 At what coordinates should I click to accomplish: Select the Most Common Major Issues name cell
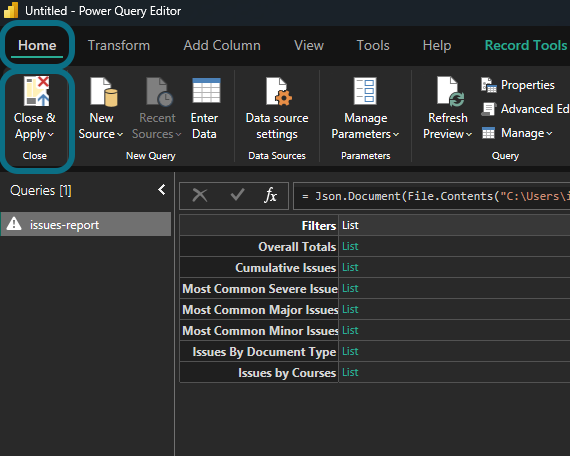[259, 309]
